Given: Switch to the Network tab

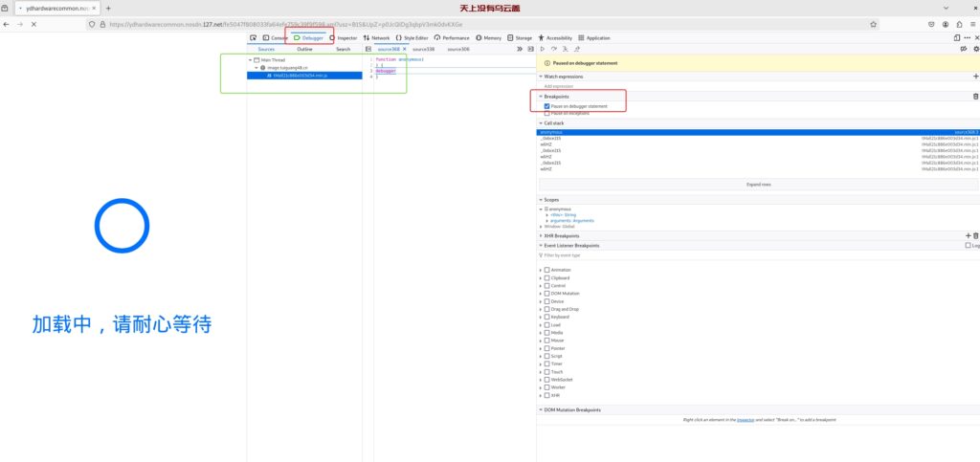Looking at the screenshot, I should [376, 38].
